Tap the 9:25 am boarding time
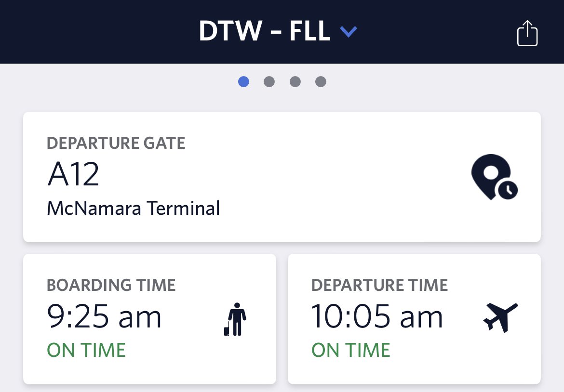 click(x=104, y=316)
